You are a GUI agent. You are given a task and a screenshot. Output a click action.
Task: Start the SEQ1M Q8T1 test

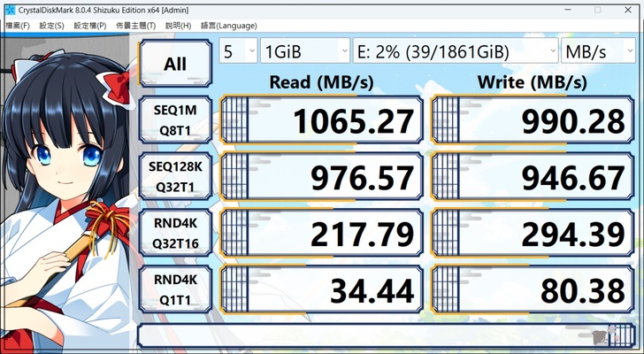tap(175, 120)
